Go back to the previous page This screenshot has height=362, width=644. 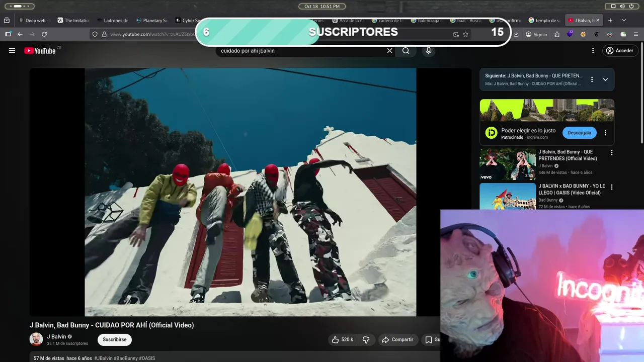tap(20, 34)
